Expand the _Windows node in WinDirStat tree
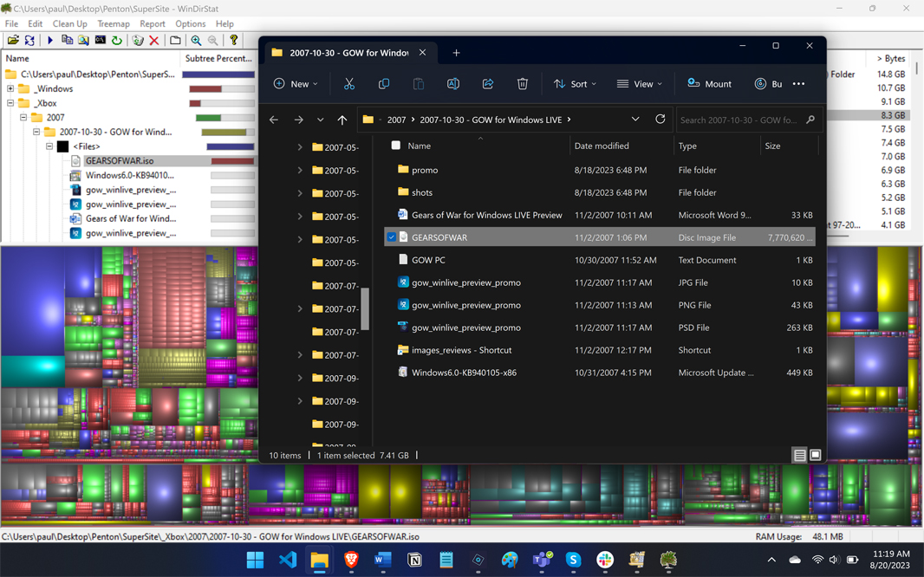Screen dimensions: 924x577 click(x=10, y=89)
